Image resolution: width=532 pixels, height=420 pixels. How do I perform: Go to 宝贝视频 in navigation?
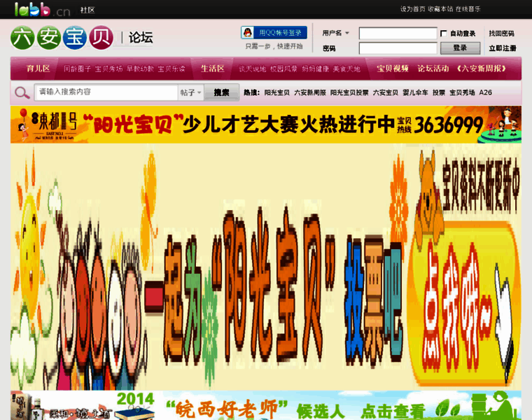pyautogui.click(x=392, y=69)
